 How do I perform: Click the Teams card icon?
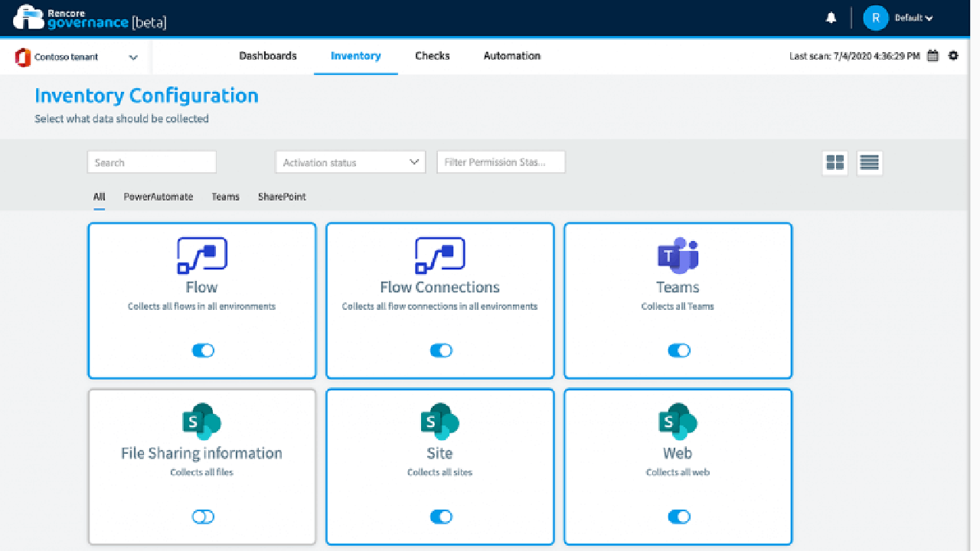tap(678, 256)
